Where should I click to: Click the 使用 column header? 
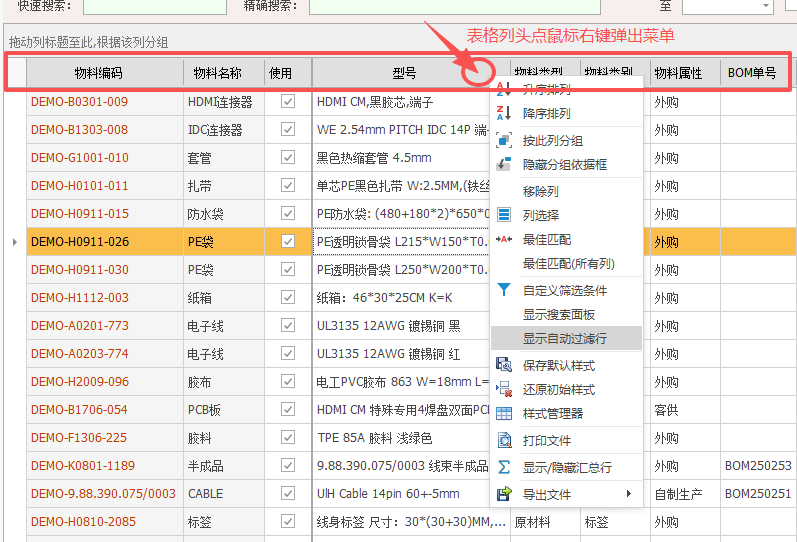(288, 73)
